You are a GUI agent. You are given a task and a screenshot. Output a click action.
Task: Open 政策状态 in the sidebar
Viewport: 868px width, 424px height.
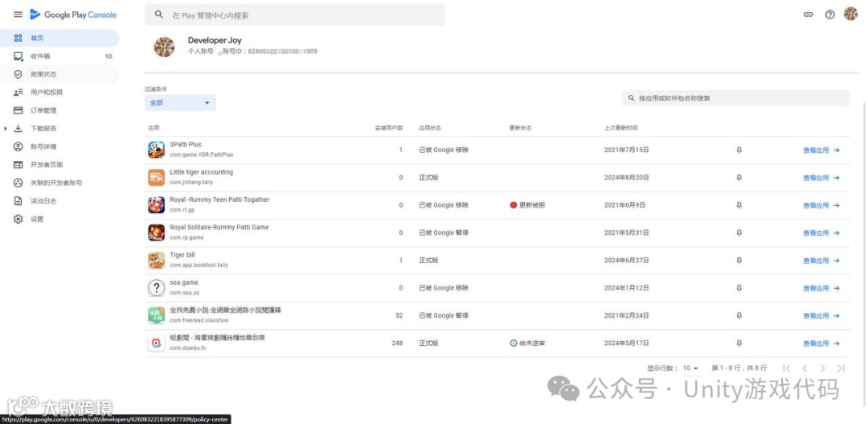[x=59, y=74]
